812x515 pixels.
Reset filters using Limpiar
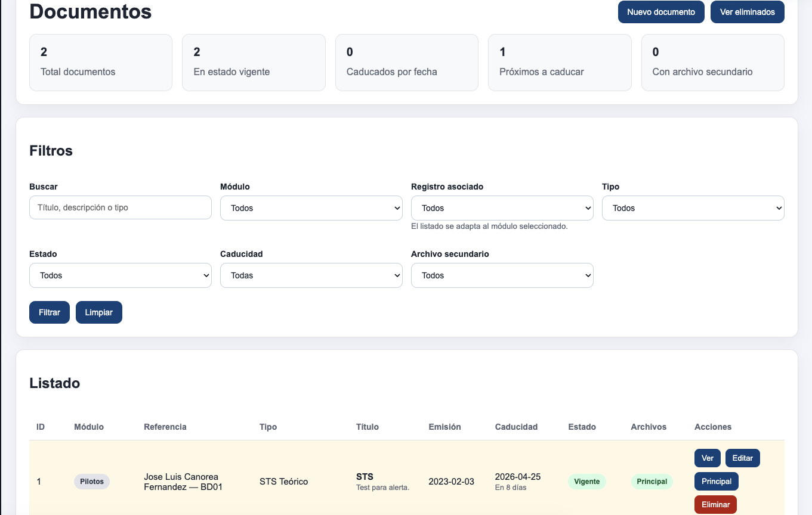(x=99, y=312)
